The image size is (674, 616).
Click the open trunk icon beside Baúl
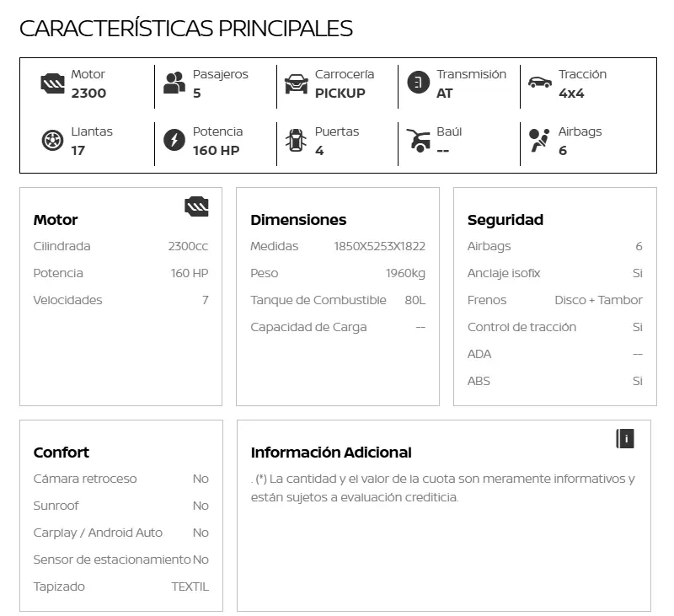pos(418,140)
